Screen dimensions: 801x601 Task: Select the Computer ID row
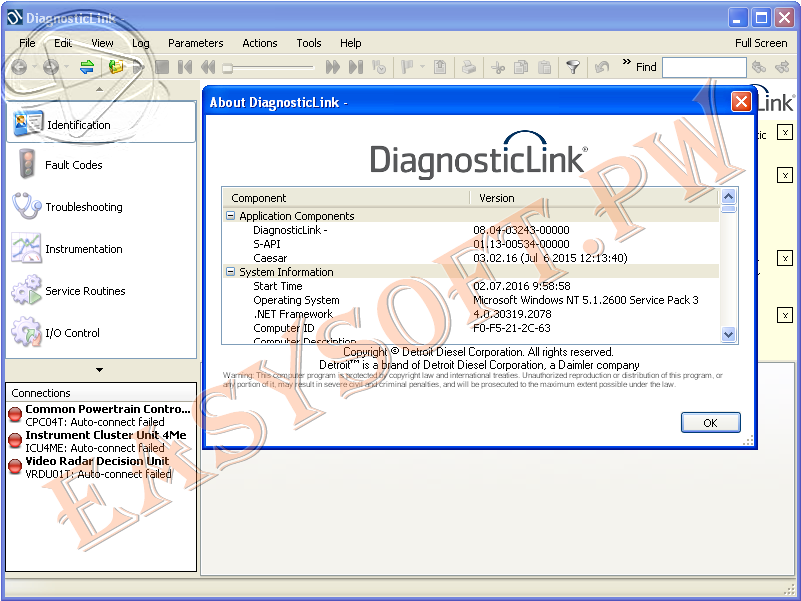(x=471, y=328)
